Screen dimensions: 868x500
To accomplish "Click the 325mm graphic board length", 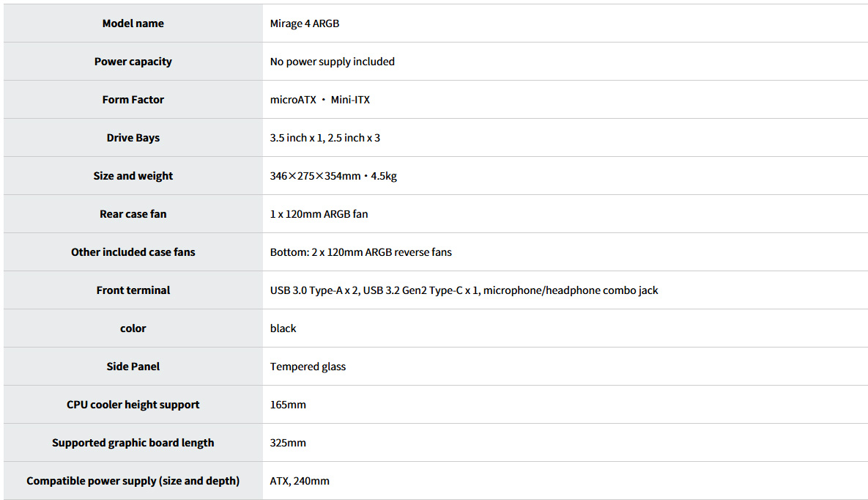I will click(x=288, y=443).
